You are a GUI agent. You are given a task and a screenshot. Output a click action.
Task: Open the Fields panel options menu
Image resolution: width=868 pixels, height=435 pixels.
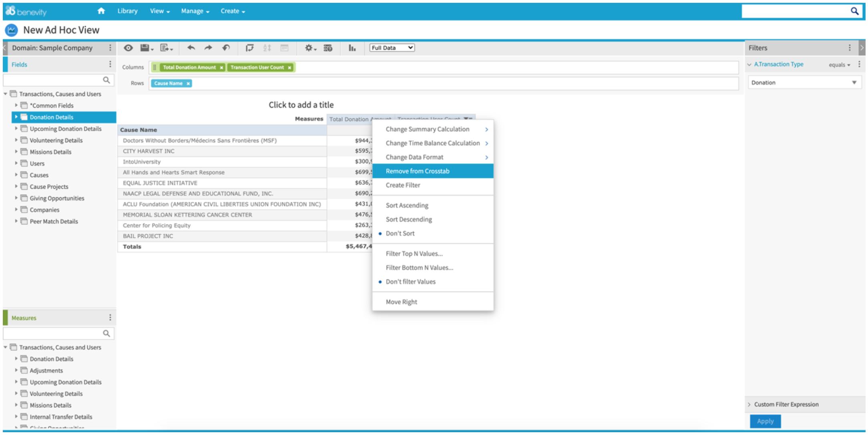[110, 64]
